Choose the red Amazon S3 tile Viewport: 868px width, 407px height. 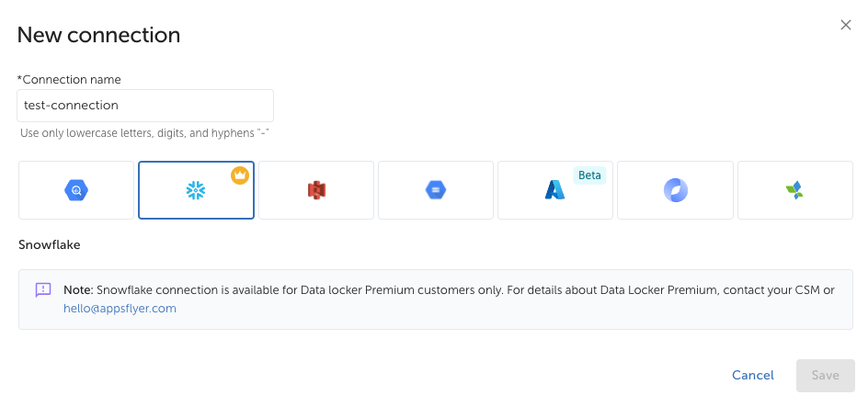tap(316, 190)
